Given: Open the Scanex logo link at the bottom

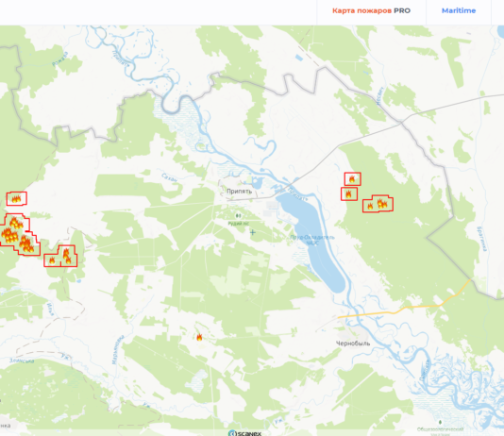Looking at the screenshot, I should (x=245, y=433).
